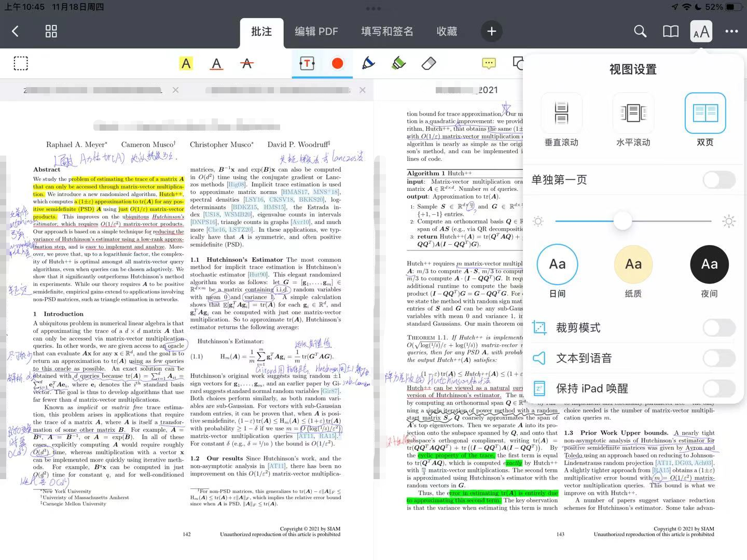The height and width of the screenshot is (560, 747).
Task: Enable 保持 iPad 唤醒
Action: [718, 388]
